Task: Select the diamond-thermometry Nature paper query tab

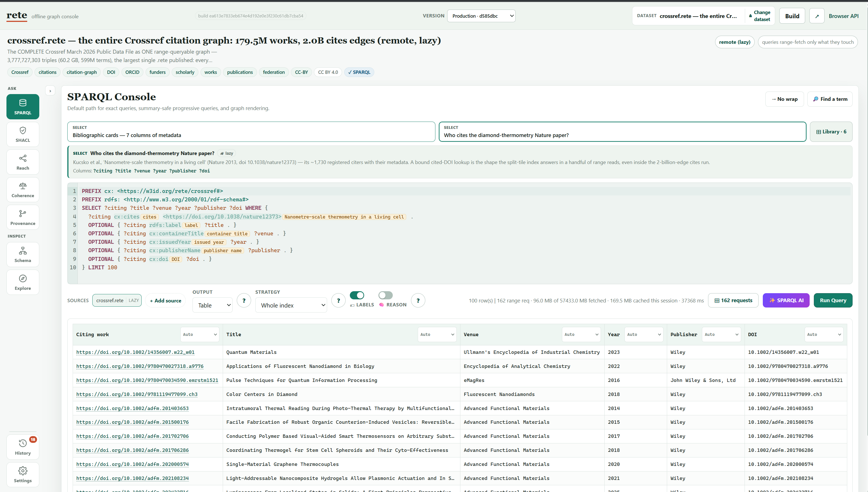Action: pos(622,132)
